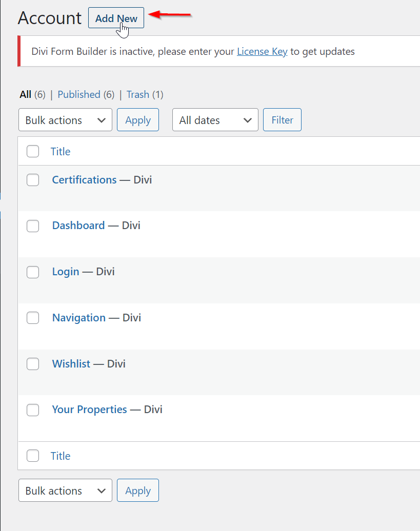This screenshot has height=531, width=420.
Task: Toggle the header select-all checkbox
Action: (33, 151)
